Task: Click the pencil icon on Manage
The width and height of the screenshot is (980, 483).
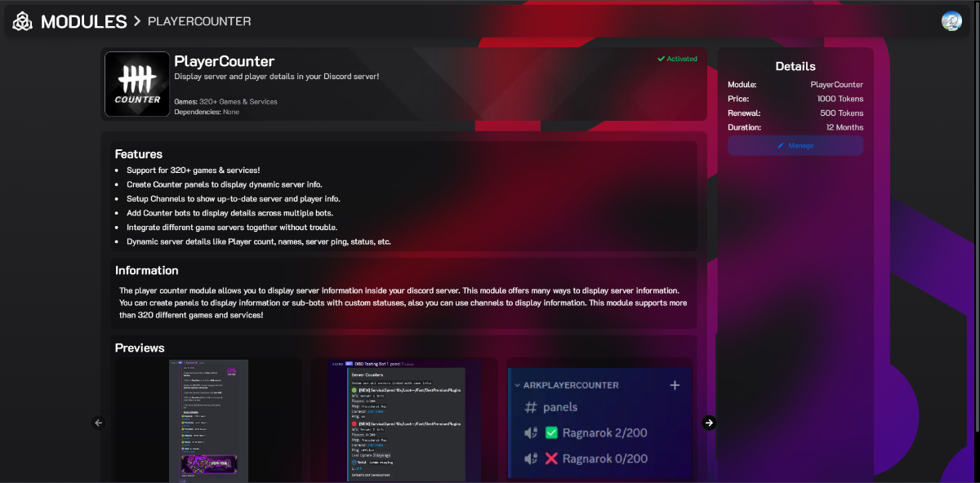Action: click(x=781, y=145)
